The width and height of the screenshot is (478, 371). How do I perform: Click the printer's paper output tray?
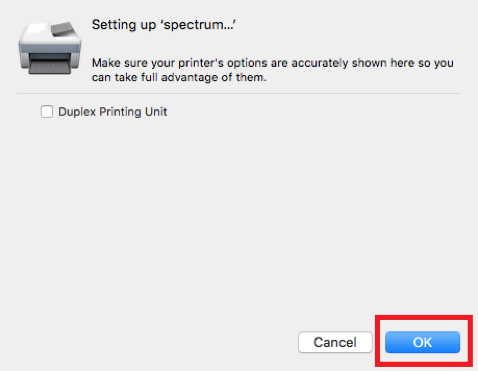(x=50, y=66)
